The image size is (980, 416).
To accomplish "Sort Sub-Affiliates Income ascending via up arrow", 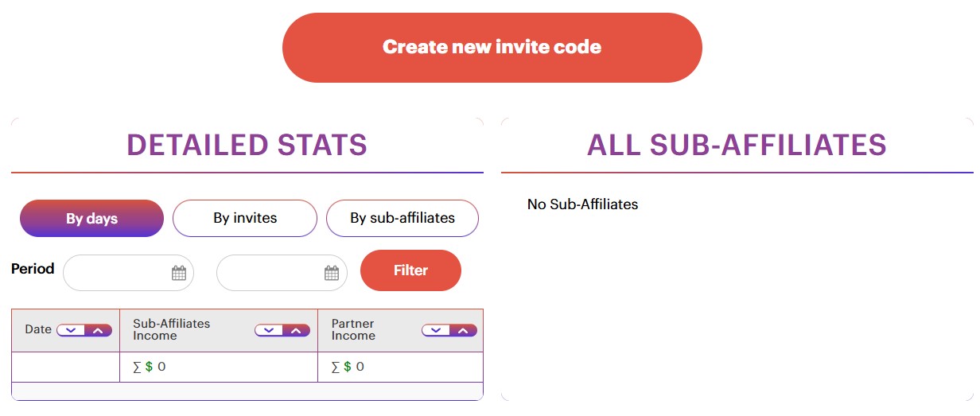I will [296, 330].
